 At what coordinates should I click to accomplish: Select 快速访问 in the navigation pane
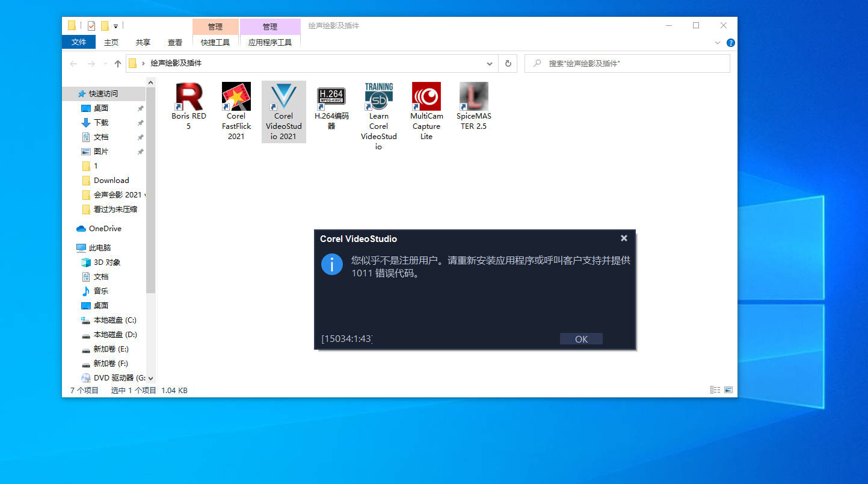[x=103, y=93]
